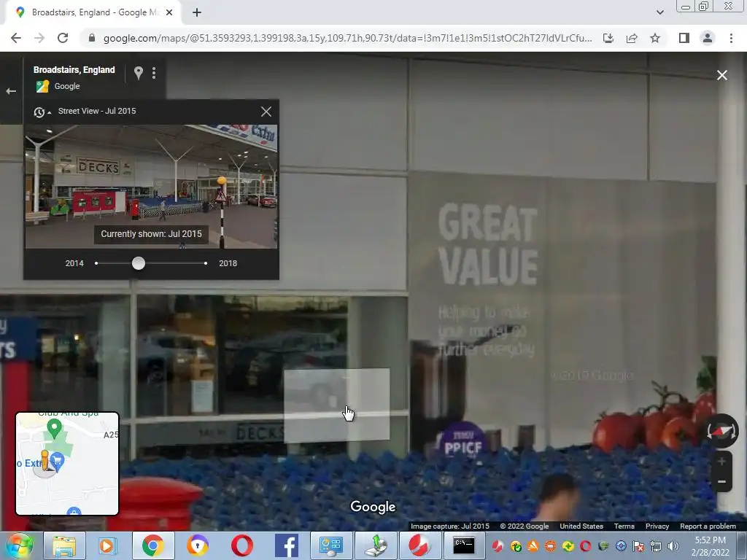Image resolution: width=747 pixels, height=560 pixels.
Task: Close the Broadstairs, England tab
Action: [x=169, y=13]
